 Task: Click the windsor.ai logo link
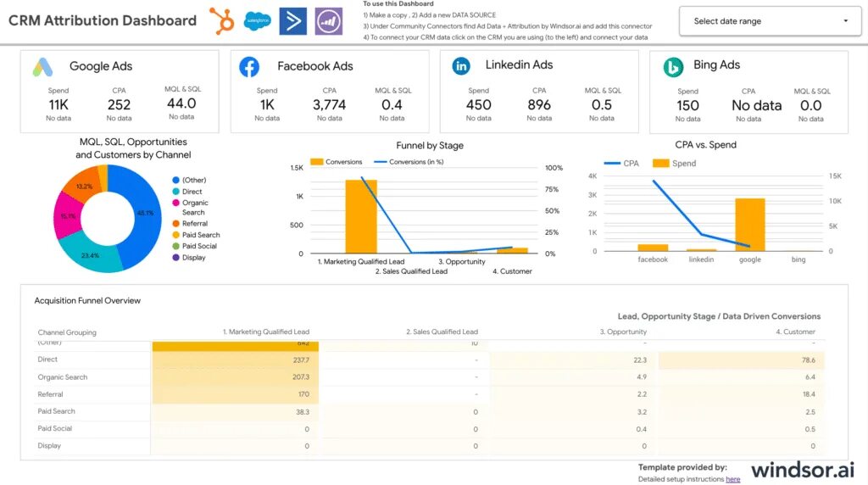coord(802,469)
